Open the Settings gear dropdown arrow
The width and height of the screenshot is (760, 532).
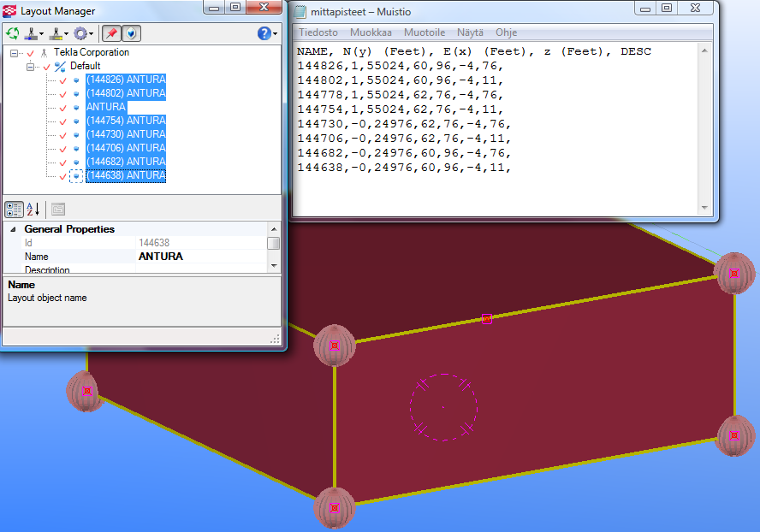coord(91,34)
